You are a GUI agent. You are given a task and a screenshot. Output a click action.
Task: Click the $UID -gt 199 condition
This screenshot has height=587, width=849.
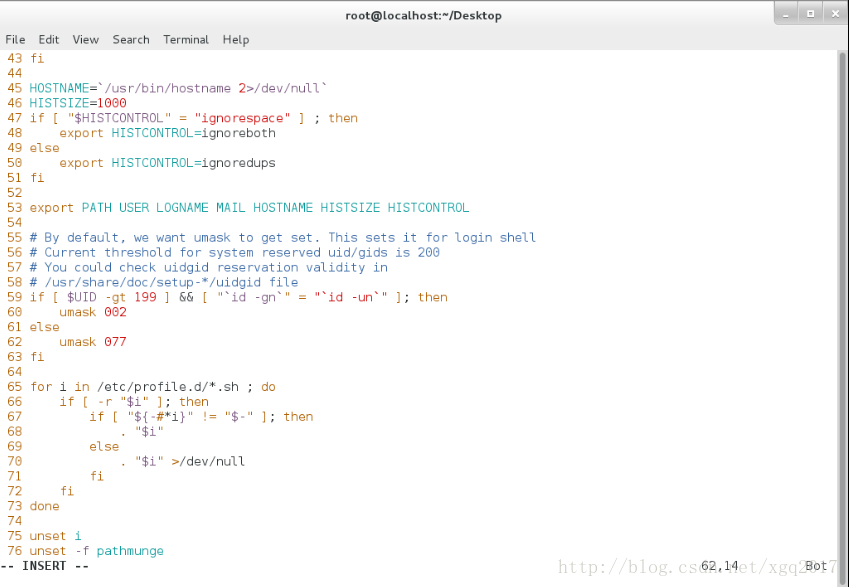[111, 297]
